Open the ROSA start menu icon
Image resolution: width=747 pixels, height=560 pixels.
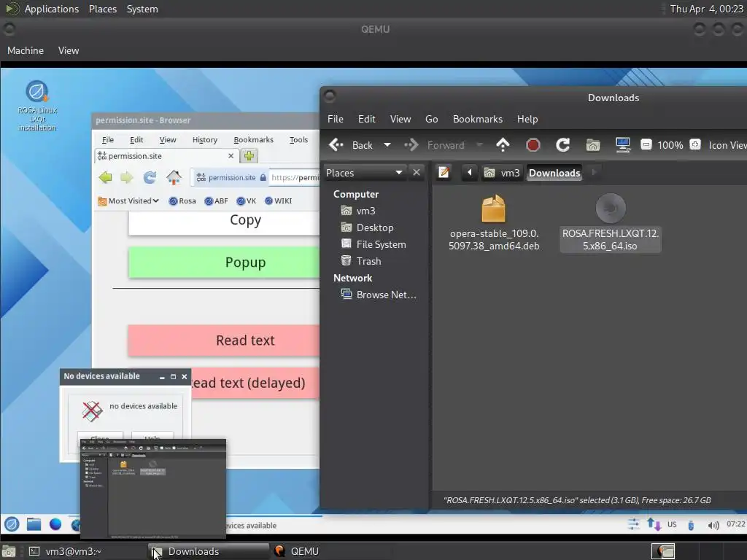pyautogui.click(x=12, y=524)
